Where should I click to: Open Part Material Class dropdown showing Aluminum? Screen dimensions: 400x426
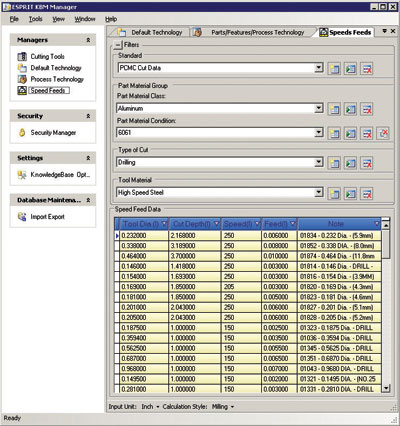319,108
